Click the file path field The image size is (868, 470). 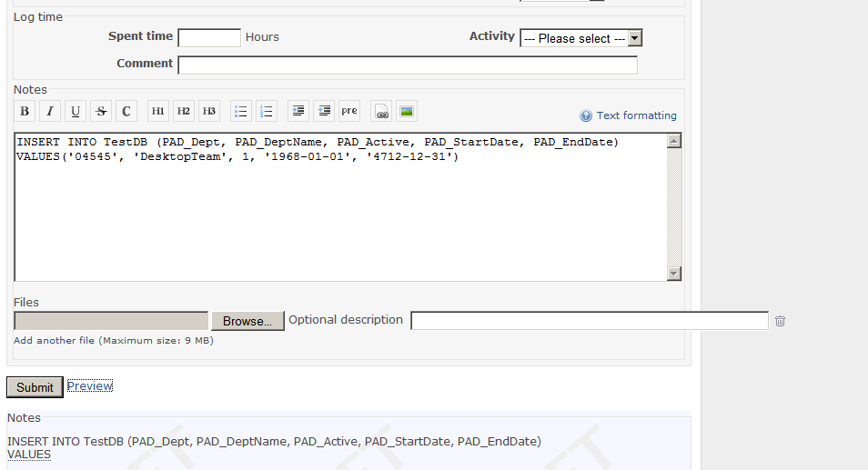[111, 321]
